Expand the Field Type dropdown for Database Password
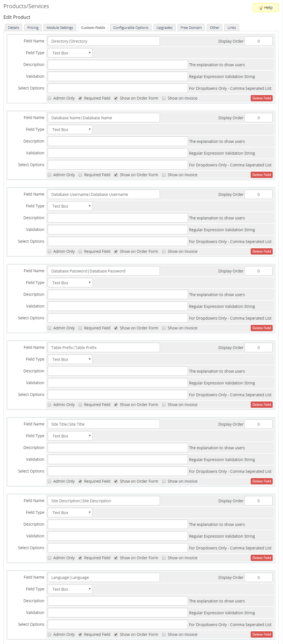 click(70, 283)
